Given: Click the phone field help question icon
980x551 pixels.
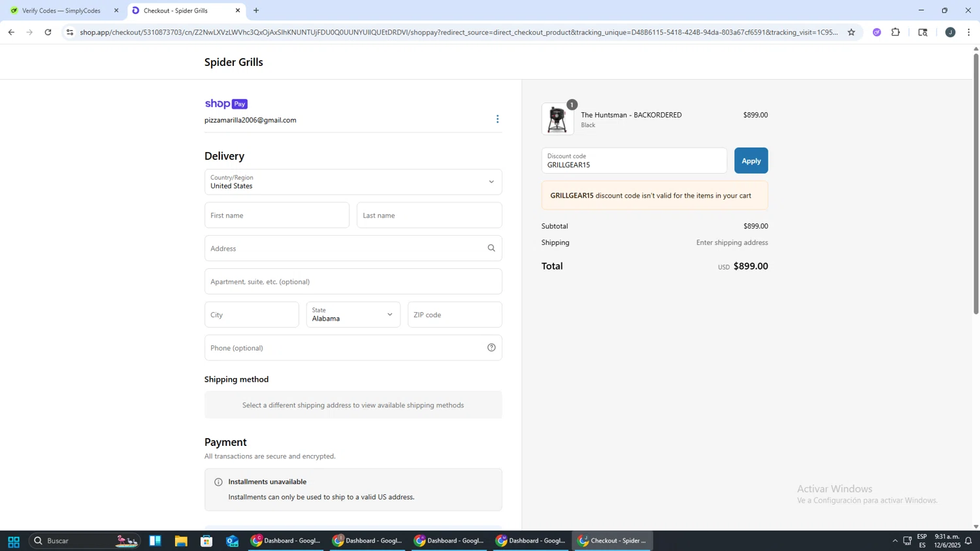Looking at the screenshot, I should 491,348.
